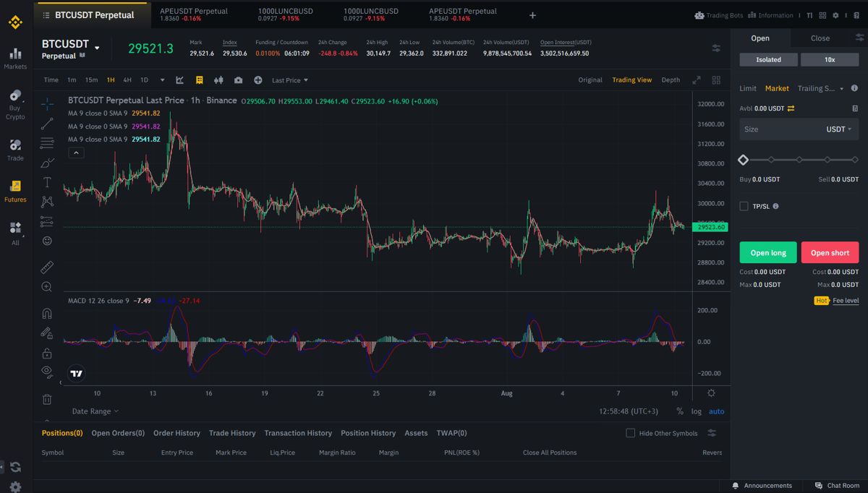Open the Futures section in sidebar
The height and width of the screenshot is (493, 868).
(x=15, y=191)
